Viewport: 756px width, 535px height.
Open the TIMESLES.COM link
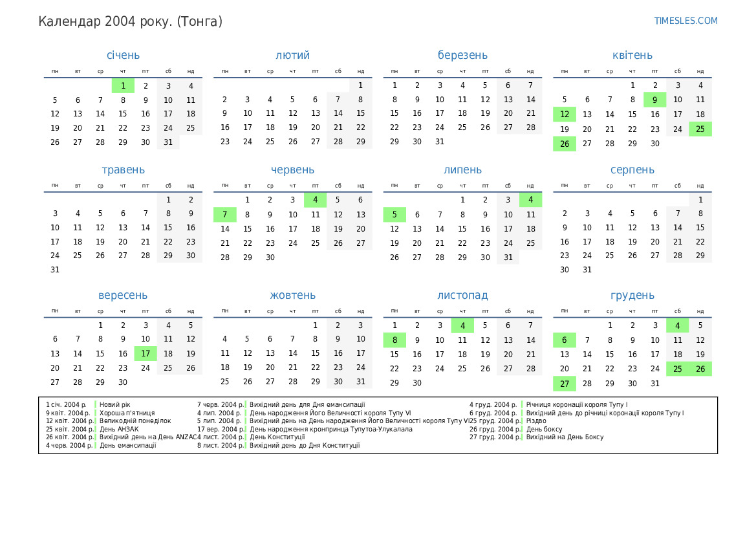point(686,21)
